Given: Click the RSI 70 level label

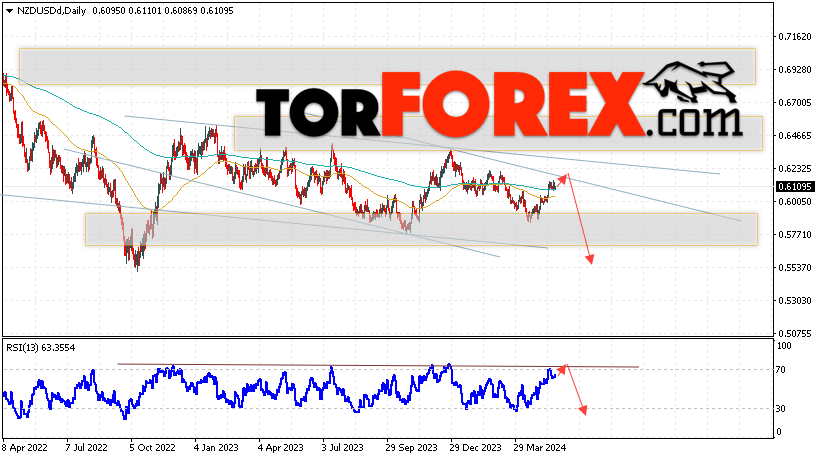Looking at the screenshot, I should [780, 370].
